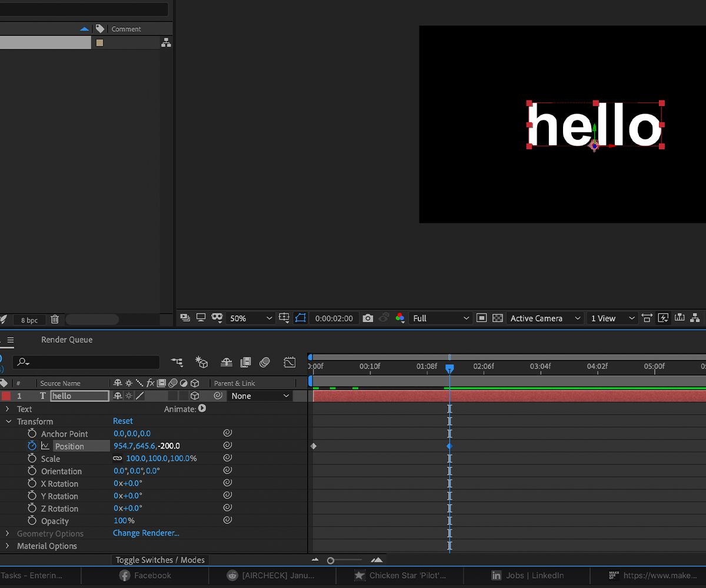
Task: Toggle the Hide Shy Layers switch
Action: (225, 362)
